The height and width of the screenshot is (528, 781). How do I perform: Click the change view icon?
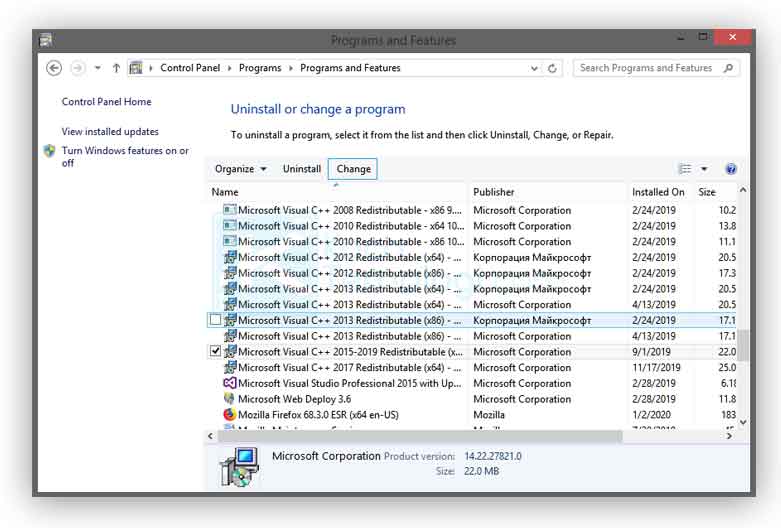click(685, 169)
